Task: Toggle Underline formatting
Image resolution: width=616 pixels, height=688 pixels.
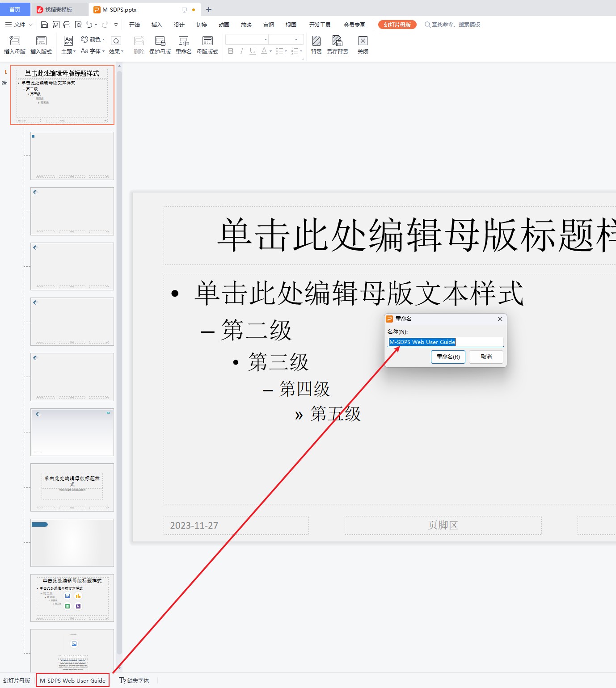Action: [253, 51]
